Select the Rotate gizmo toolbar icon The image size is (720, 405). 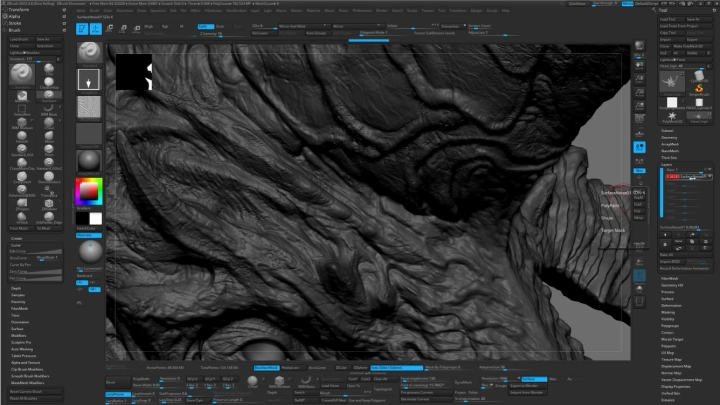[136, 29]
